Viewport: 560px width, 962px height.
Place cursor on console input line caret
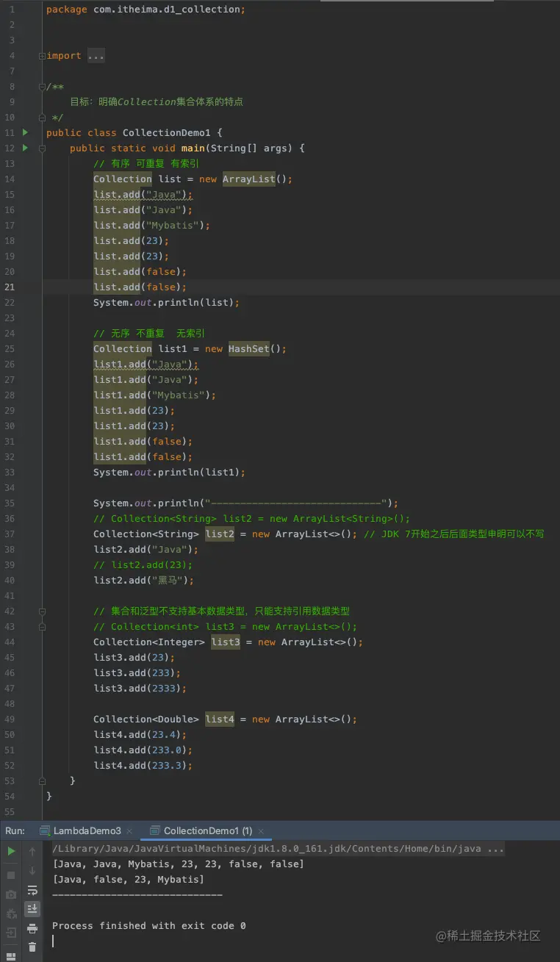[x=54, y=941]
